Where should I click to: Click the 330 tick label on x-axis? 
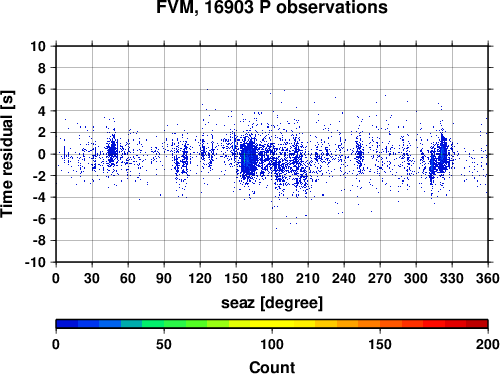point(452,278)
